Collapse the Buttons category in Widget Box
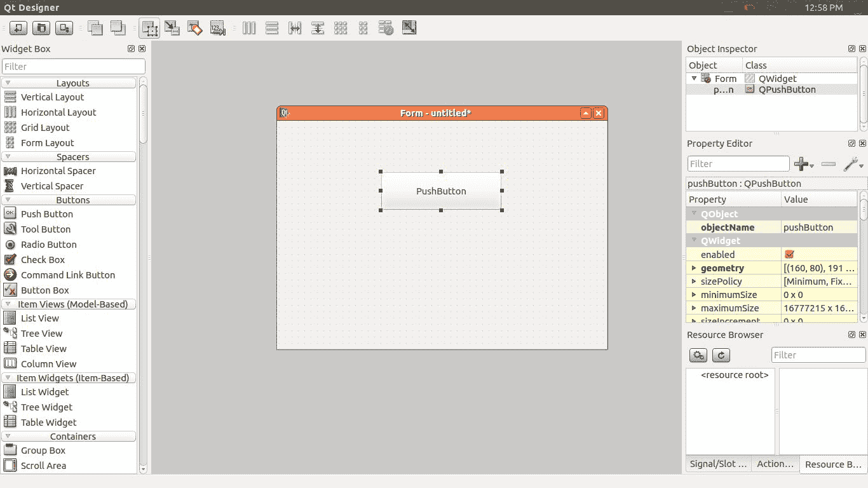868x488 pixels. [8, 200]
